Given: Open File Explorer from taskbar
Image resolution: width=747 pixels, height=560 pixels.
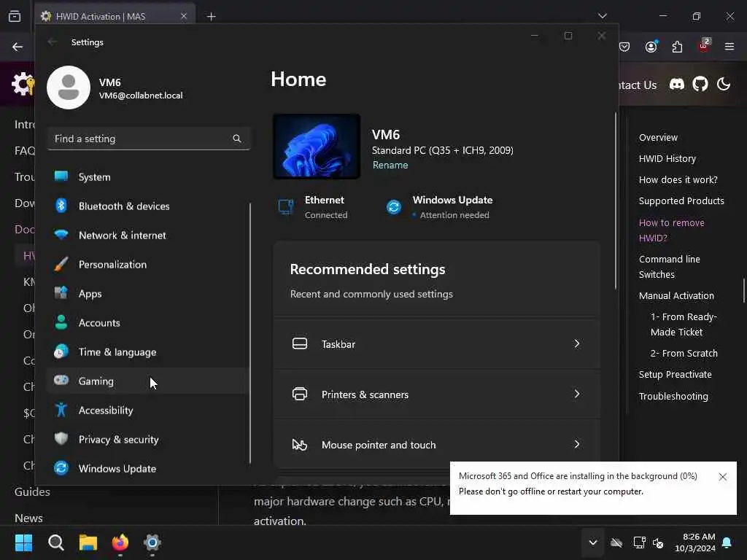Looking at the screenshot, I should click(x=88, y=542).
